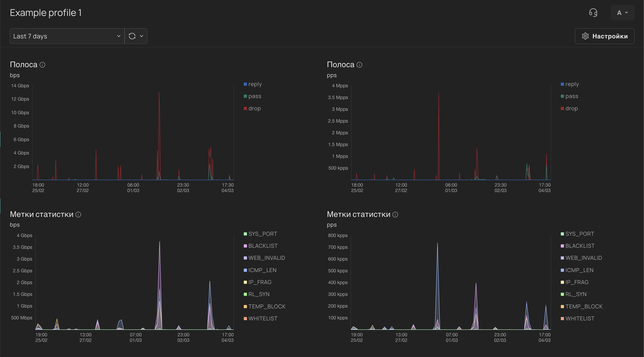
Task: Click SYS_PORT green color swatch in bps legend
Action: (x=245, y=234)
